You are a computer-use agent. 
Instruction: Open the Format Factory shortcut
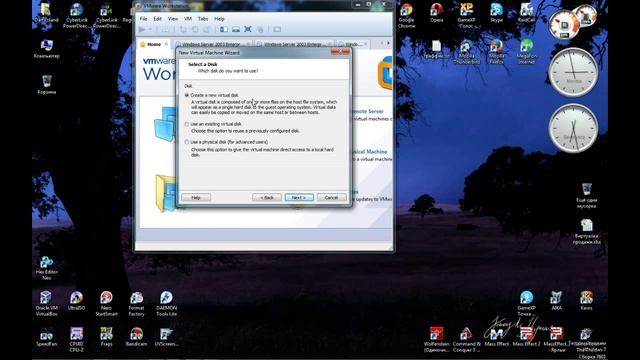pyautogui.click(x=136, y=304)
